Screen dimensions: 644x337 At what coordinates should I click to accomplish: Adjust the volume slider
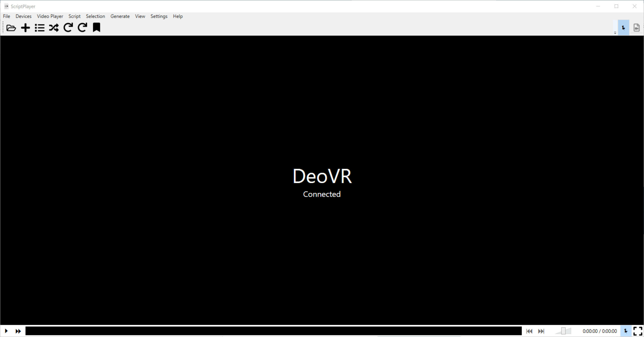563,331
